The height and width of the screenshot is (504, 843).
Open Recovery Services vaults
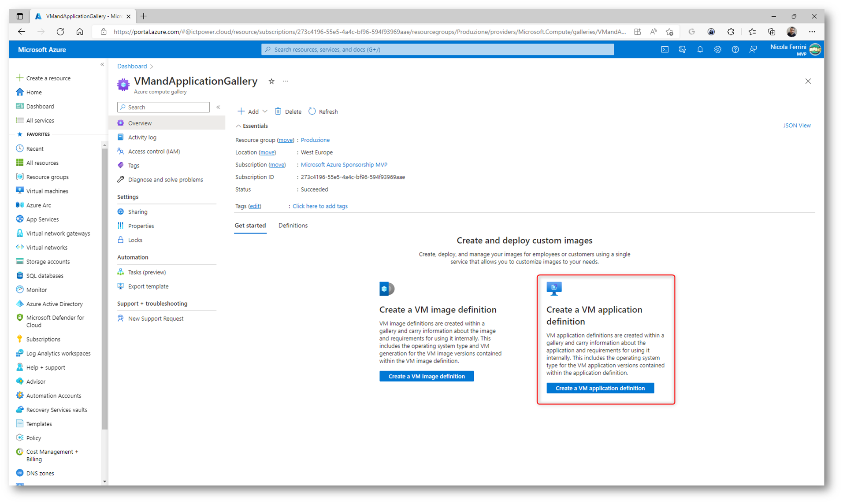pyautogui.click(x=56, y=409)
